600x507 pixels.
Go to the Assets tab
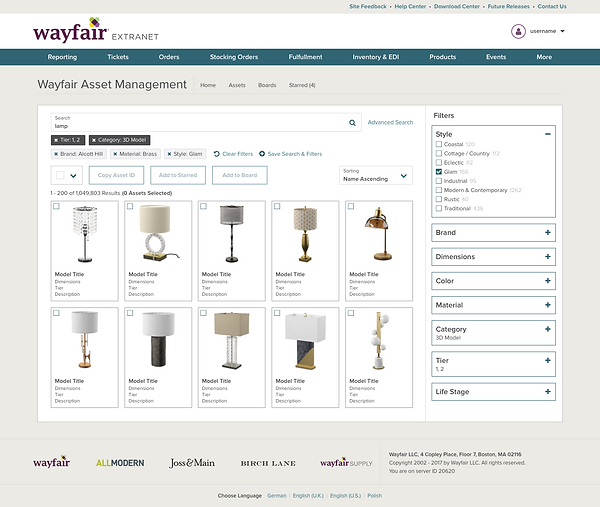(x=237, y=85)
